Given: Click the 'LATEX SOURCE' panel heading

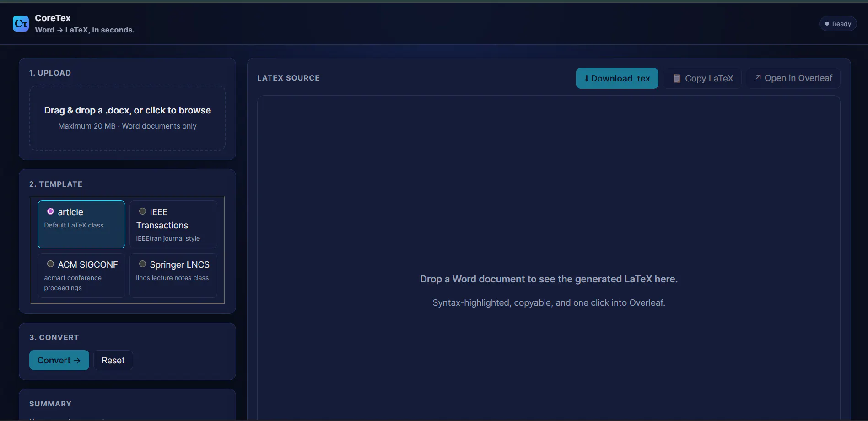Looking at the screenshot, I should point(288,78).
